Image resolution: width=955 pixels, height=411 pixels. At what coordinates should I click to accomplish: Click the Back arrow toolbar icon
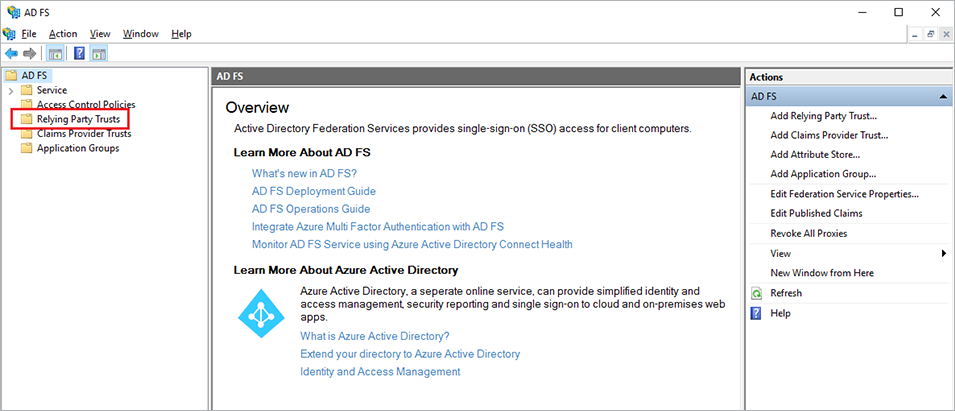pos(11,54)
